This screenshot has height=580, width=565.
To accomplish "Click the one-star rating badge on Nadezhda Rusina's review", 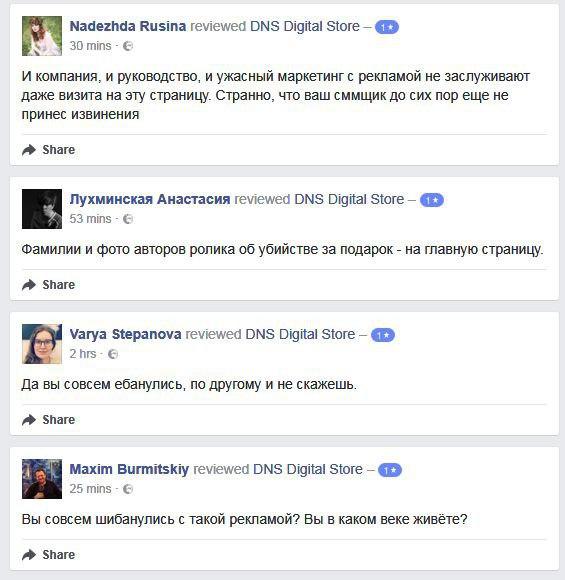I will click(x=387, y=27).
